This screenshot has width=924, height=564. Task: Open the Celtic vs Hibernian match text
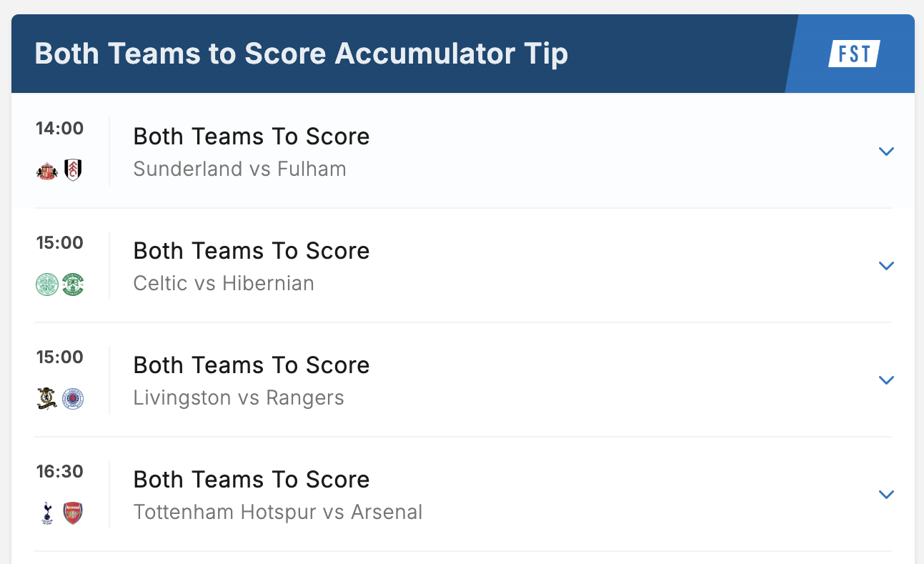click(x=224, y=284)
